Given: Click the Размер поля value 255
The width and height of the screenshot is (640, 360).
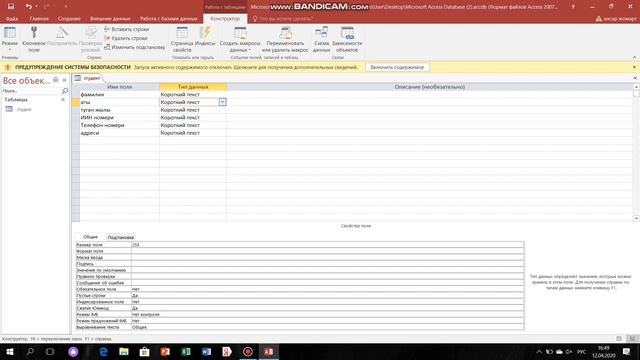Looking at the screenshot, I should pos(327,245).
